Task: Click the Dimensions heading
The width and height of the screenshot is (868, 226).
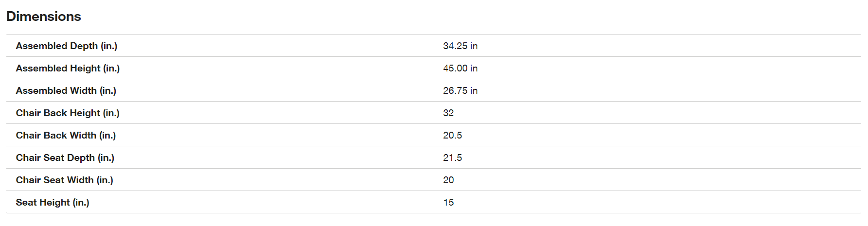Action: coord(44,17)
